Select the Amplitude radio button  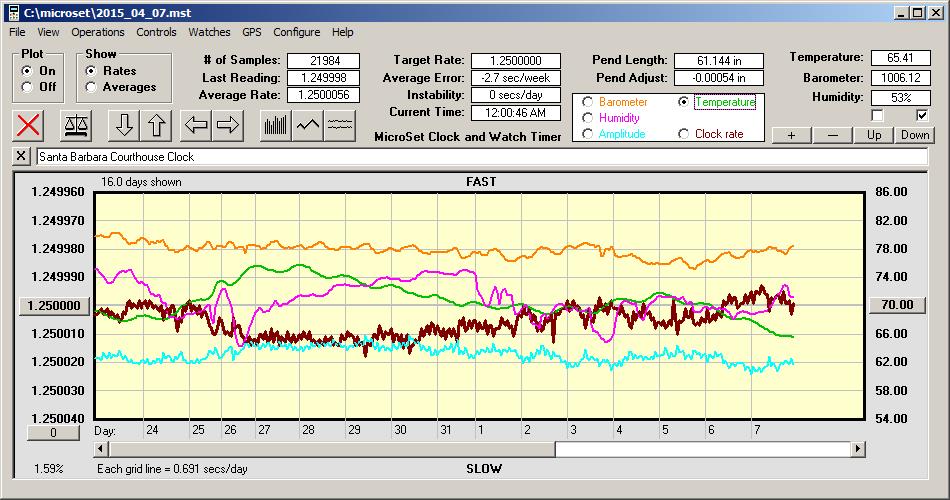[587, 133]
